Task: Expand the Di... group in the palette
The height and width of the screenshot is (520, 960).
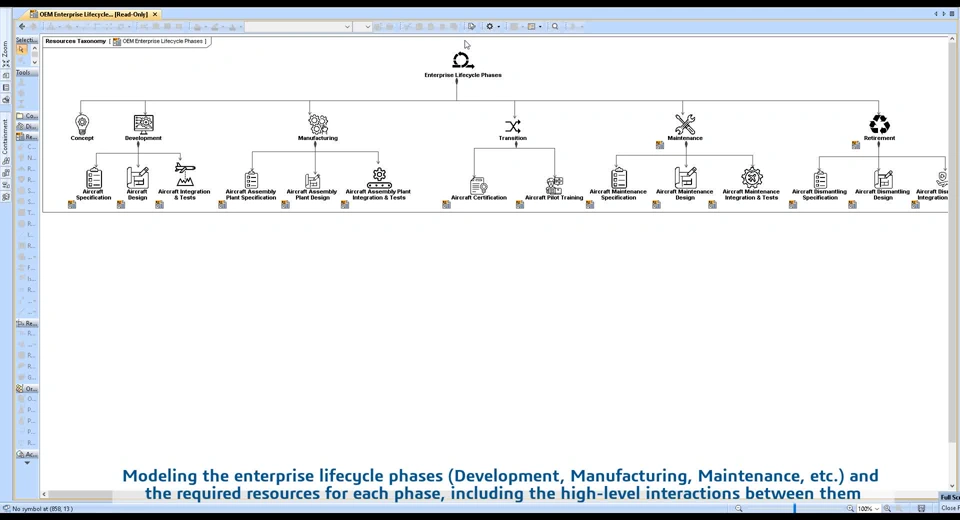Action: point(27,126)
